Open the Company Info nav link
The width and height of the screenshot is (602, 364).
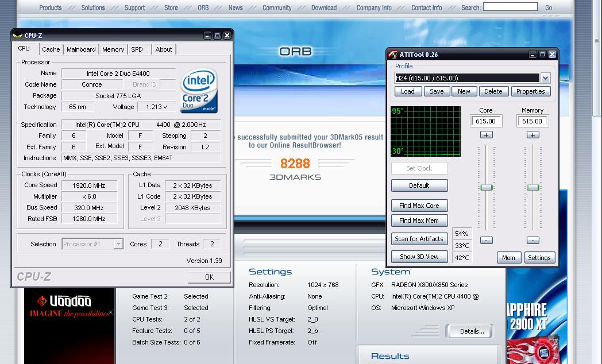374,7
